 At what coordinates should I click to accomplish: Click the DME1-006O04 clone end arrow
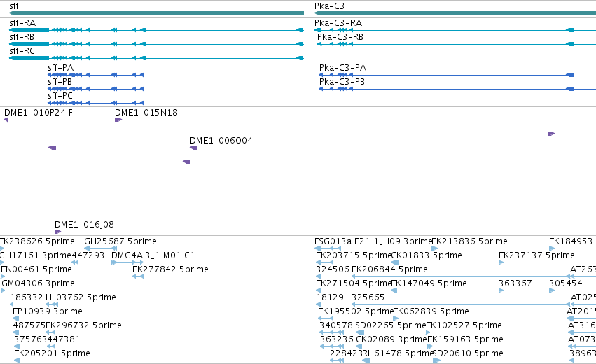tap(193, 148)
